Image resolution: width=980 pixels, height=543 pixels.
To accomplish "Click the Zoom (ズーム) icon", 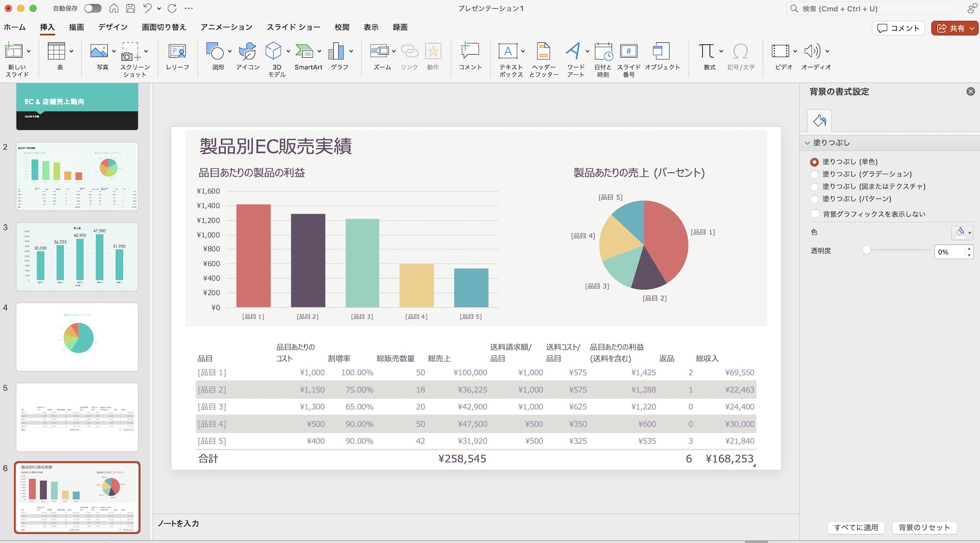I will [380, 51].
